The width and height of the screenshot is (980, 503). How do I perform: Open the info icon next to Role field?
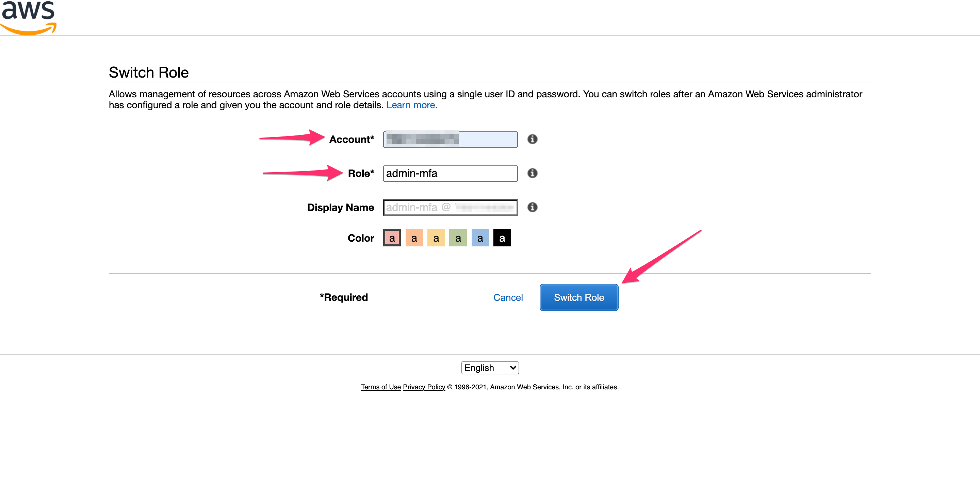tap(532, 173)
